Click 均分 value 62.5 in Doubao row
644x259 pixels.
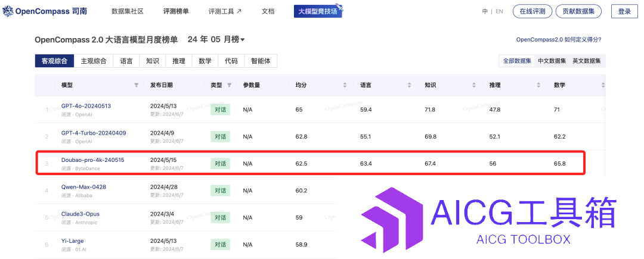301,164
